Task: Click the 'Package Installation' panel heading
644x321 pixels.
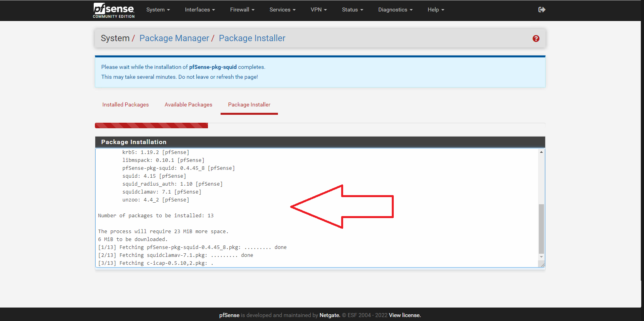Action: (x=134, y=142)
